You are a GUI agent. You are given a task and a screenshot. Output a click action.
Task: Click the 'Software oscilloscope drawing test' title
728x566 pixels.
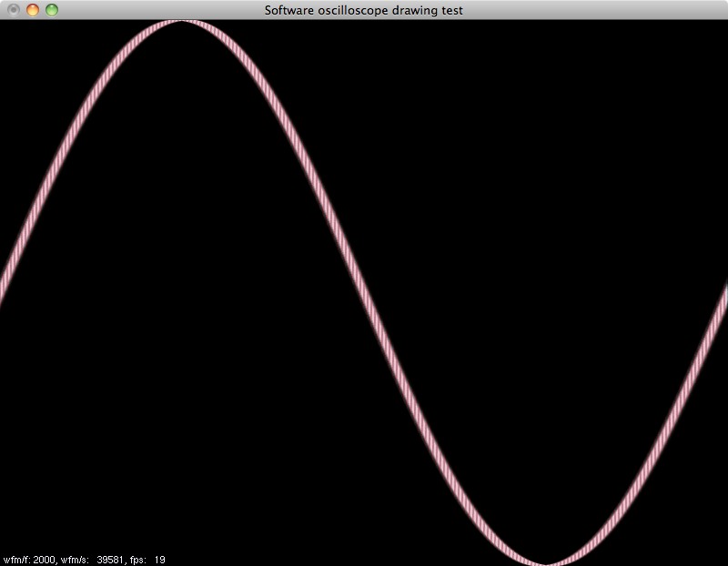363,10
